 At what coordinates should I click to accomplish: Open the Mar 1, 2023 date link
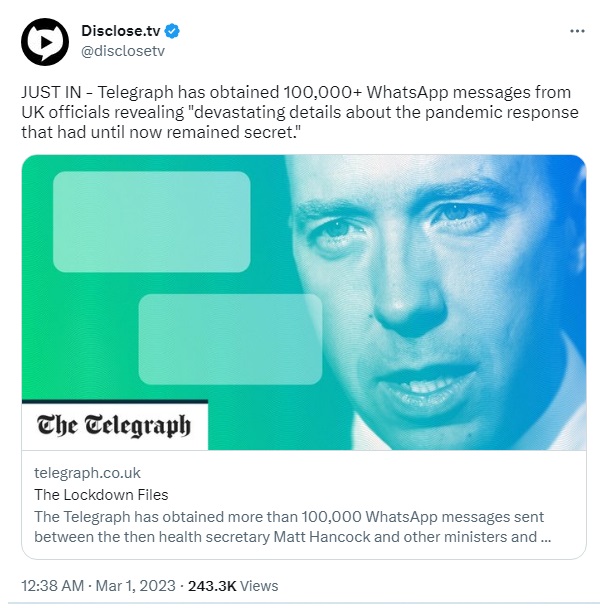136,586
